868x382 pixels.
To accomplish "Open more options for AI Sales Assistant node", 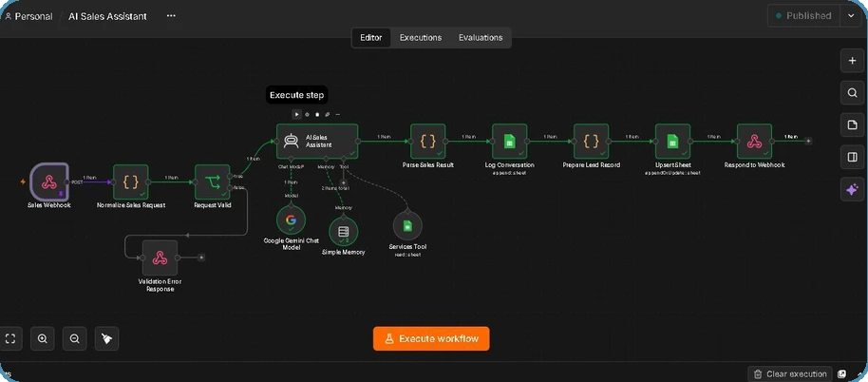I will coord(338,114).
